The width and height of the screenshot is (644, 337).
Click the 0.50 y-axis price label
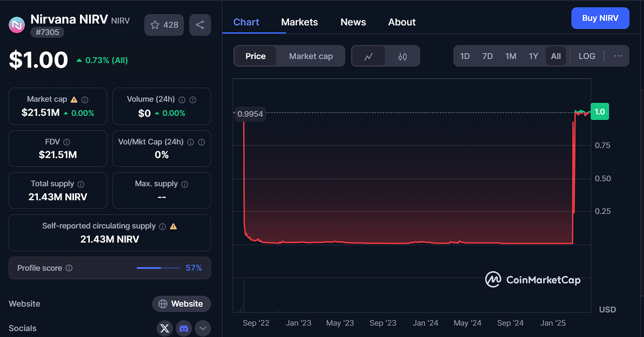point(602,179)
